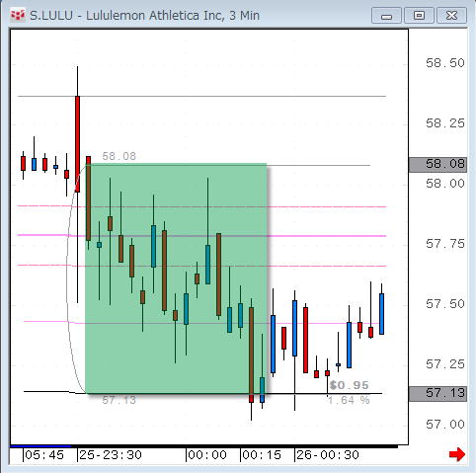This screenshot has height=473, width=476.
Task: Click the 57.75 price axis label
Action: tap(445, 244)
